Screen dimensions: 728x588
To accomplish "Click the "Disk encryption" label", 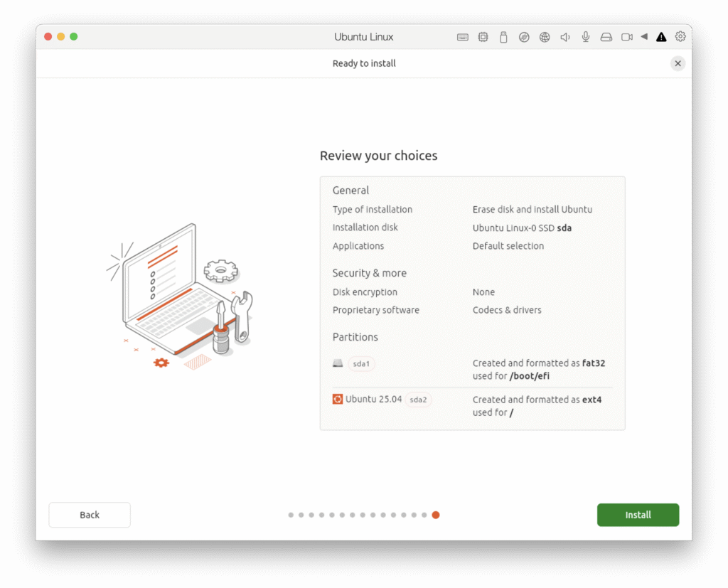I will 365,292.
